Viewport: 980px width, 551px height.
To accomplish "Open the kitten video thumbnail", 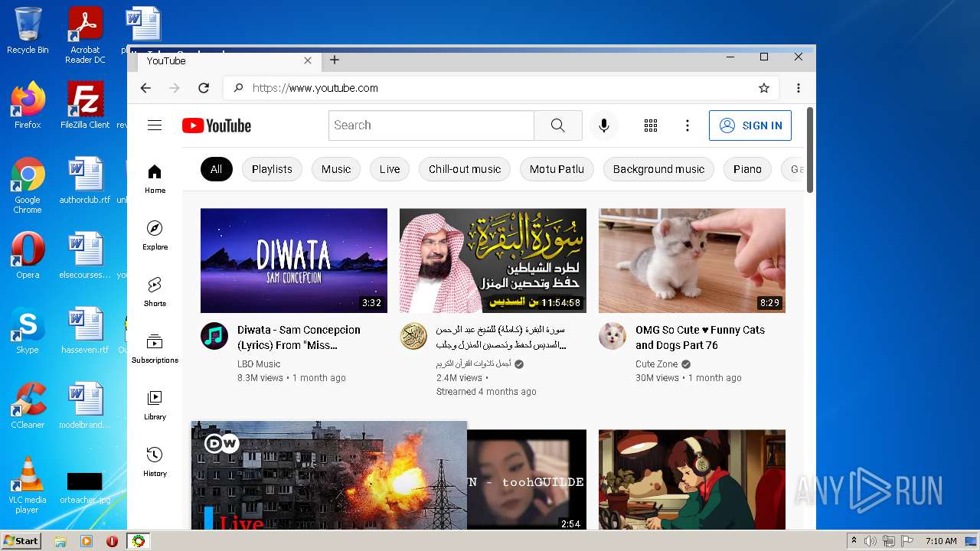I will click(692, 260).
